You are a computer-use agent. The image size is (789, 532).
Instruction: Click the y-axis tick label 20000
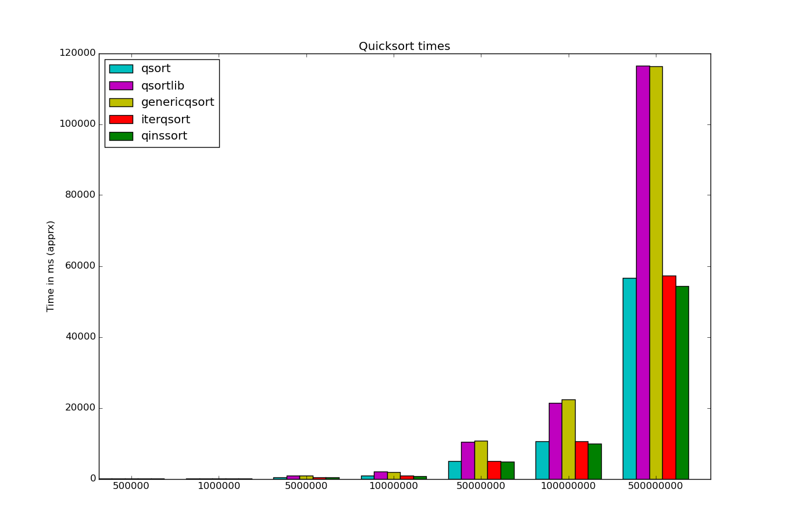(x=80, y=408)
